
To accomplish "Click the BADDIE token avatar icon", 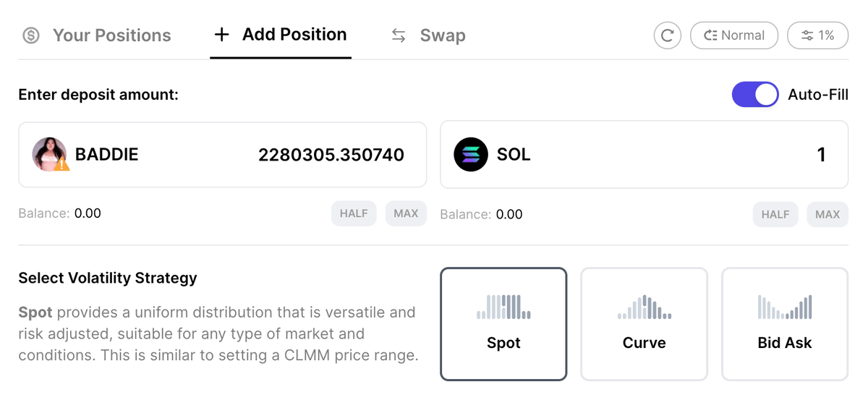I will pos(50,154).
